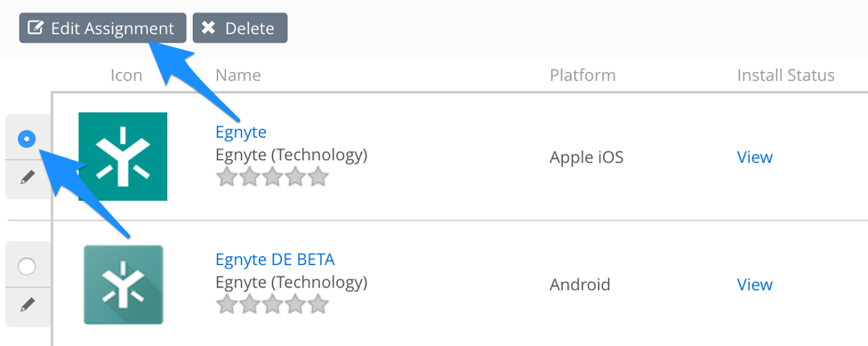Select the radio button for Egnyte DE BETA
The height and width of the screenshot is (346, 868).
click(x=27, y=266)
